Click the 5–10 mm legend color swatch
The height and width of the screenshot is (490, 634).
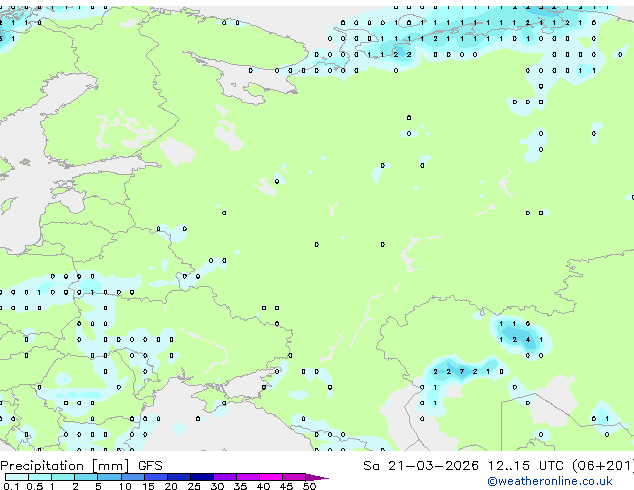[x=109, y=477]
